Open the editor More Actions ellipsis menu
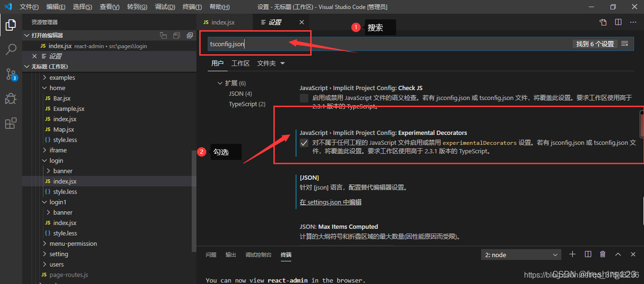The height and width of the screenshot is (284, 644). point(633,22)
